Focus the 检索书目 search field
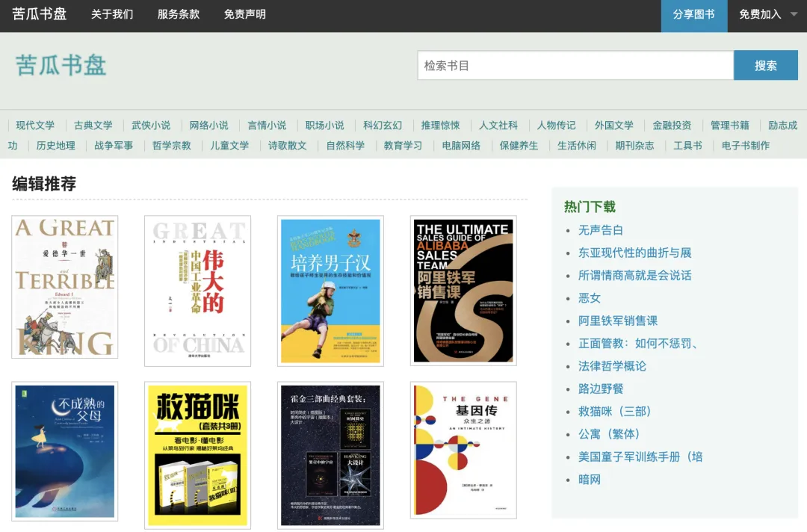807x532 pixels. tap(575, 65)
